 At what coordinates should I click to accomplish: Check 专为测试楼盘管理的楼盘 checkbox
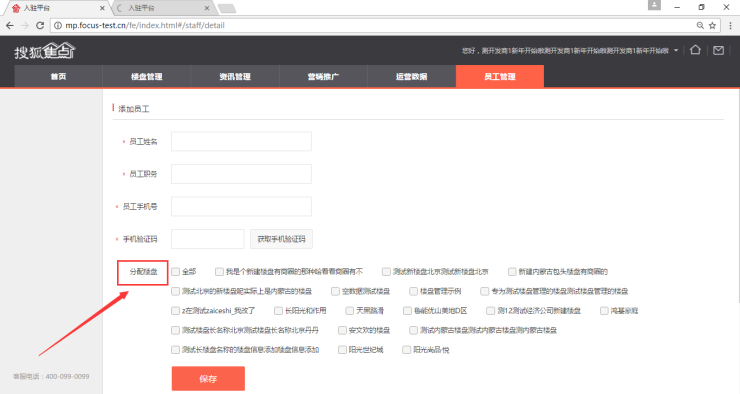[x=485, y=292]
